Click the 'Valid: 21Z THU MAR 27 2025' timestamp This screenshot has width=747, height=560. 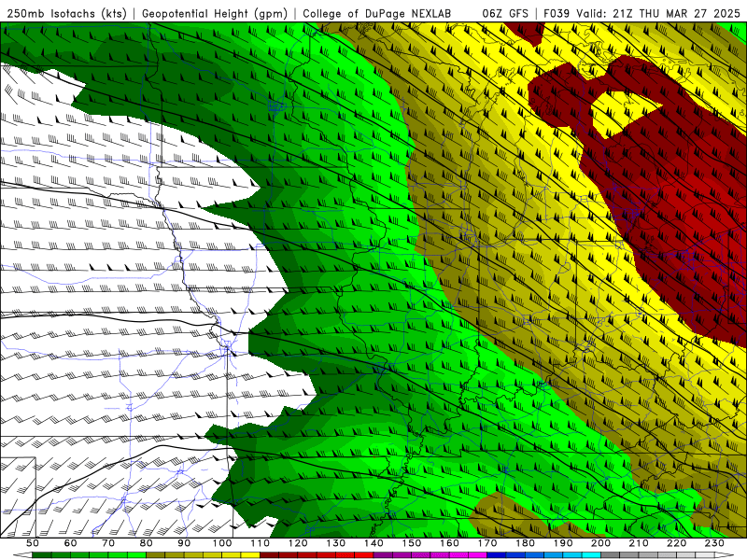(x=658, y=13)
